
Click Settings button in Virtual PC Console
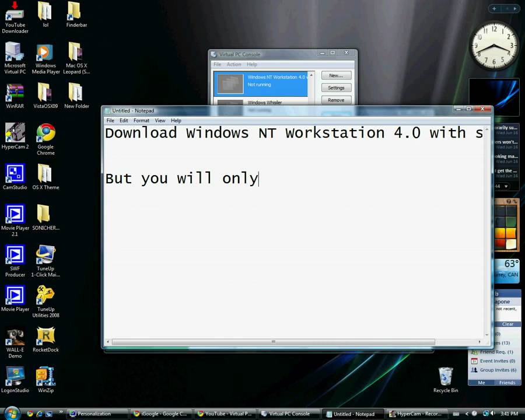tap(336, 87)
